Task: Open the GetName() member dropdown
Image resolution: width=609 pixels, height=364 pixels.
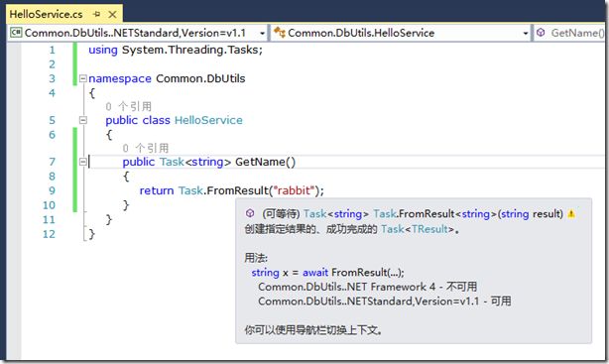Action: 571,33
